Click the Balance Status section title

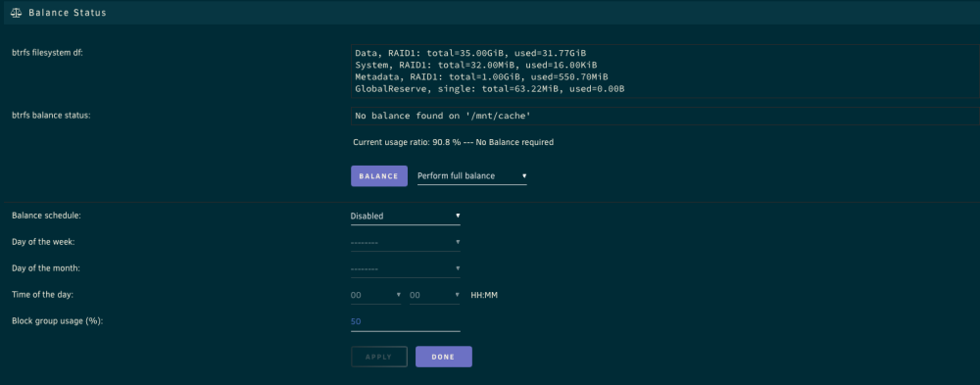[68, 13]
